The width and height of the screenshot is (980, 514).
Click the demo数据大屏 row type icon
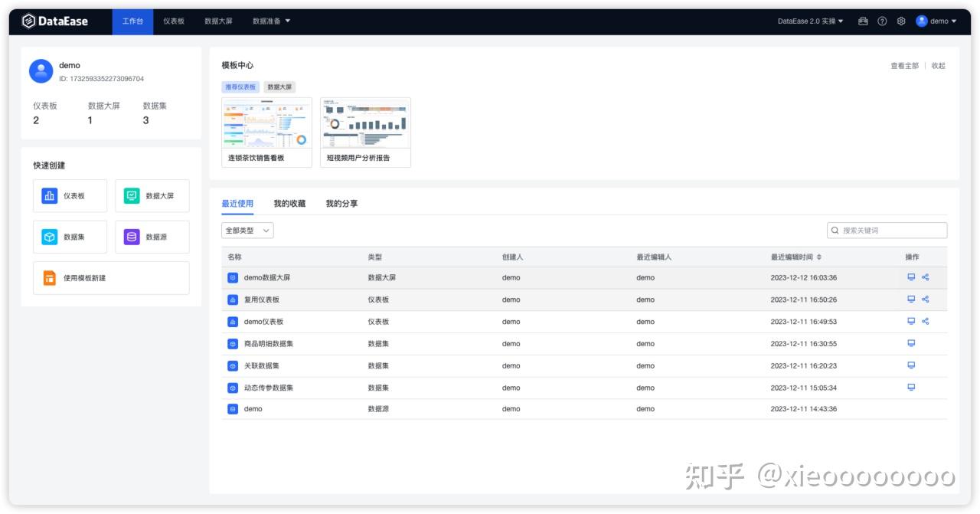click(x=233, y=278)
